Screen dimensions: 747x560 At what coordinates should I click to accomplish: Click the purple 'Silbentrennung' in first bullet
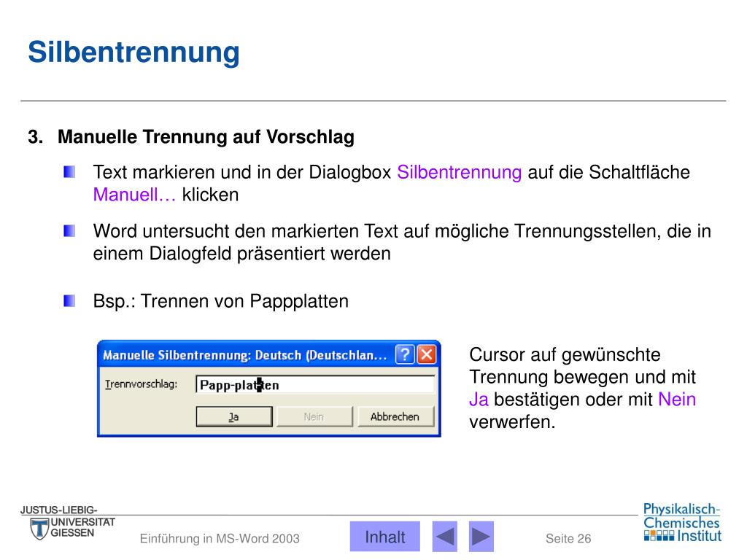tap(460, 172)
